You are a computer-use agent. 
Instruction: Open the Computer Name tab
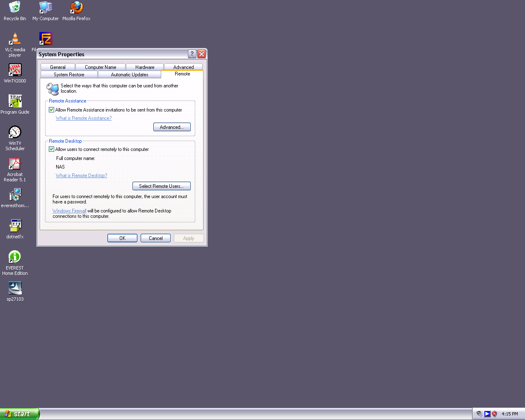click(x=100, y=67)
